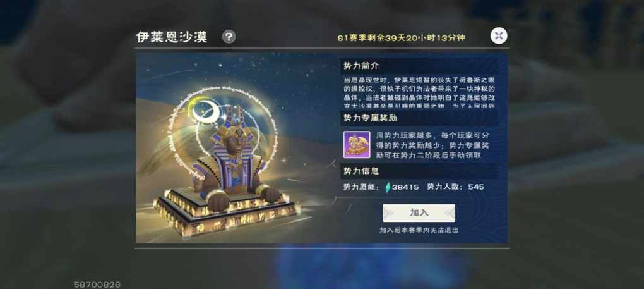The width and height of the screenshot is (644, 289).
Task: Click the 加入 button to join faction
Action: click(x=419, y=212)
